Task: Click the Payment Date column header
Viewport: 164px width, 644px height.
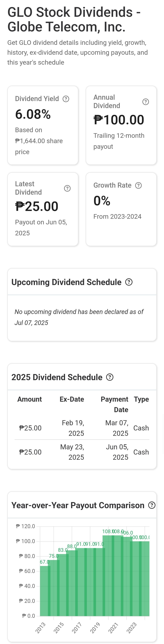Action: [x=115, y=404]
